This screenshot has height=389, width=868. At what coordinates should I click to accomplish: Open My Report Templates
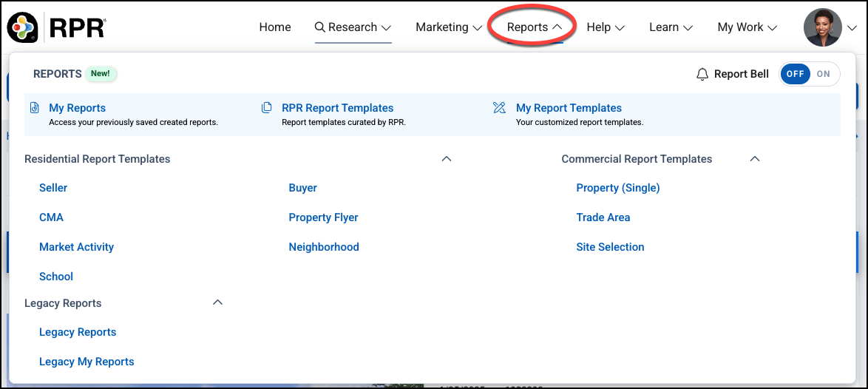(x=569, y=108)
